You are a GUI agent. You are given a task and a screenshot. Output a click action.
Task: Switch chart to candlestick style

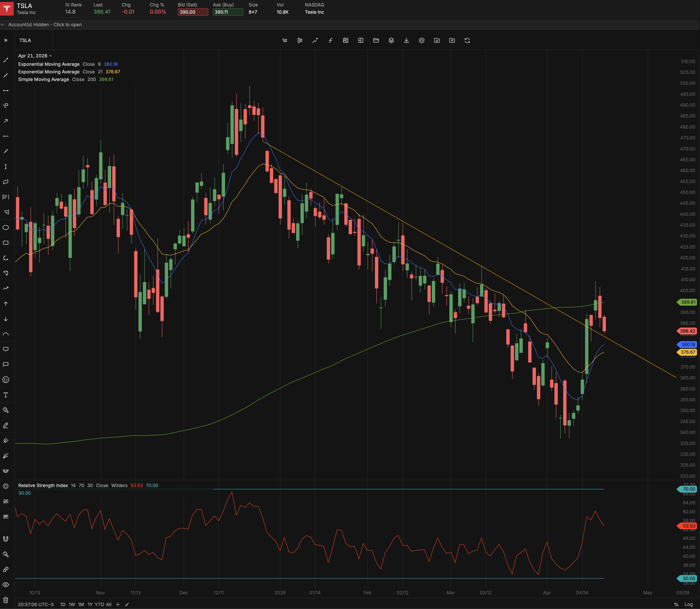click(x=299, y=41)
